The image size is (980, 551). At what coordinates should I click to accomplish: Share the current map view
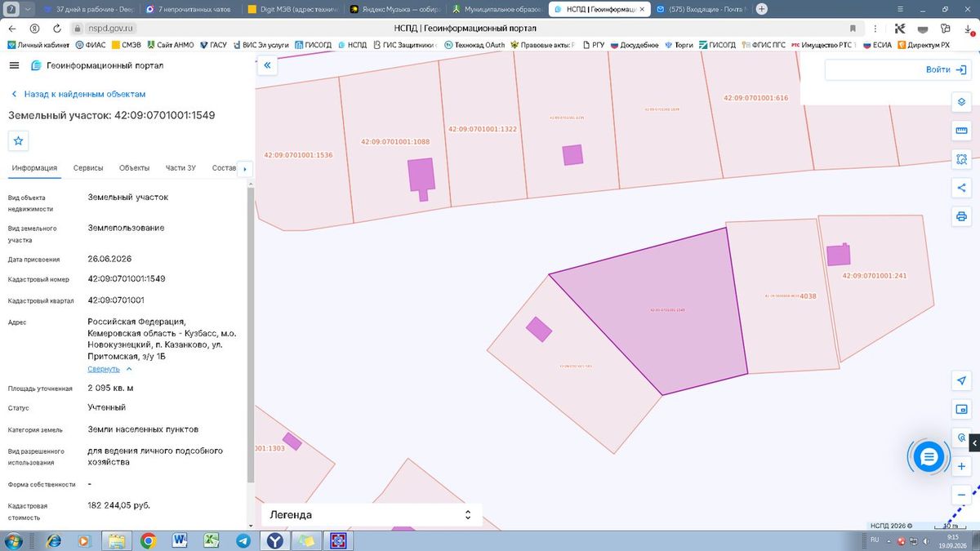pyautogui.click(x=961, y=188)
